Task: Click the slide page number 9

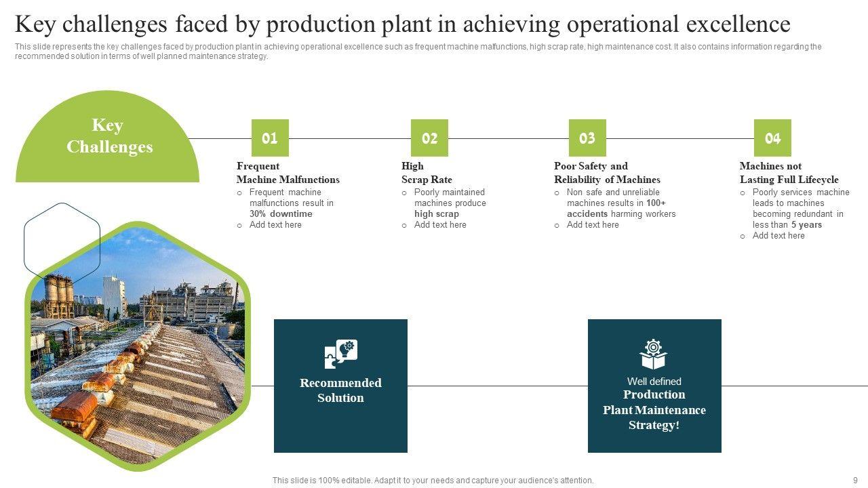Action: [855, 481]
